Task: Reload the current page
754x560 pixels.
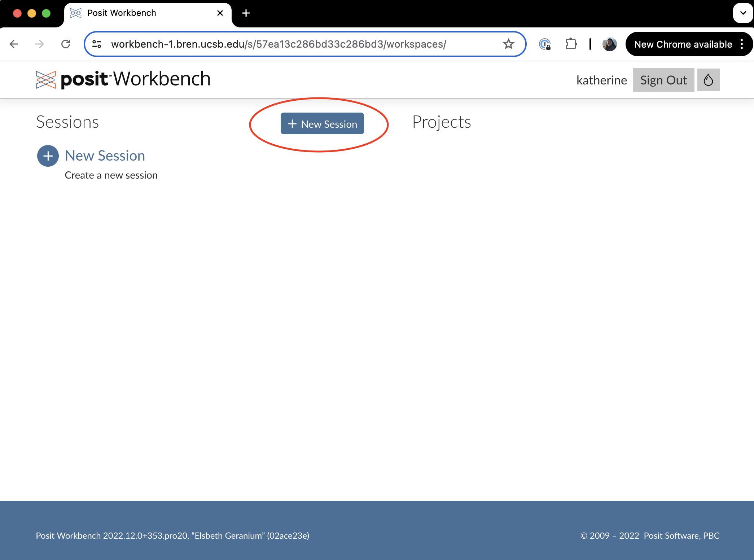Action: (66, 44)
